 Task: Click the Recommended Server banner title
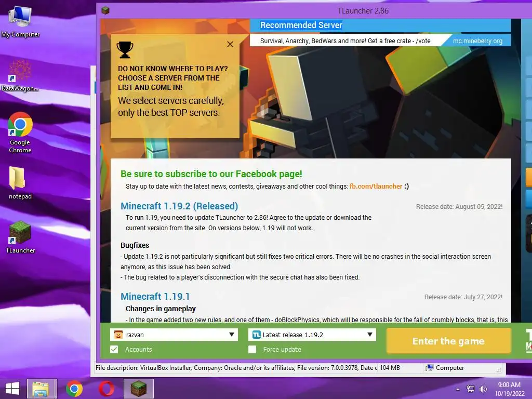tap(301, 25)
